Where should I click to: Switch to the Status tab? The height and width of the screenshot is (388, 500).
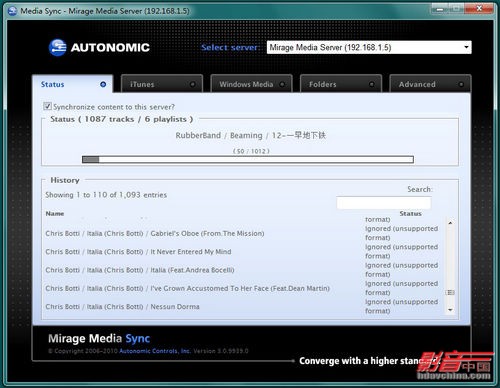coord(73,84)
